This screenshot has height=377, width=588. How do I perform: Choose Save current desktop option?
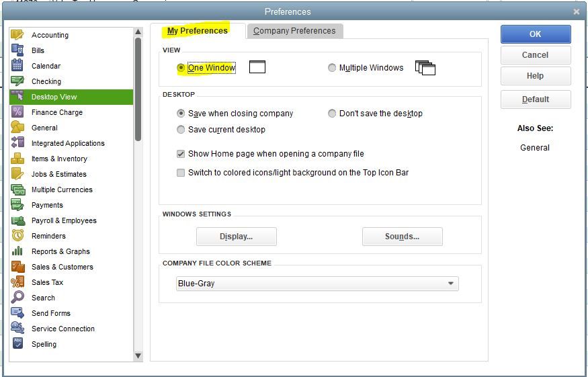pos(181,130)
